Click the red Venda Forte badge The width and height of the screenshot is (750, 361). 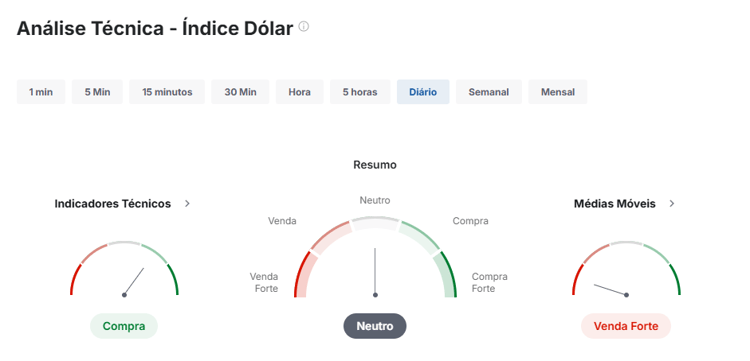pos(626,326)
